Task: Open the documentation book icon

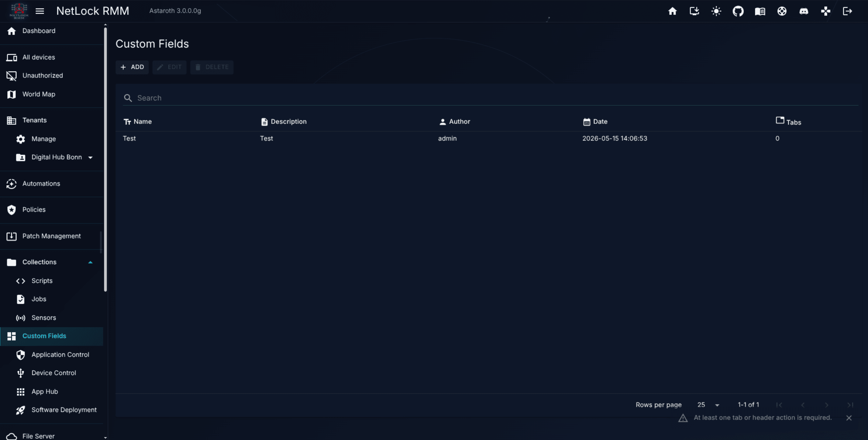Action: [x=760, y=11]
